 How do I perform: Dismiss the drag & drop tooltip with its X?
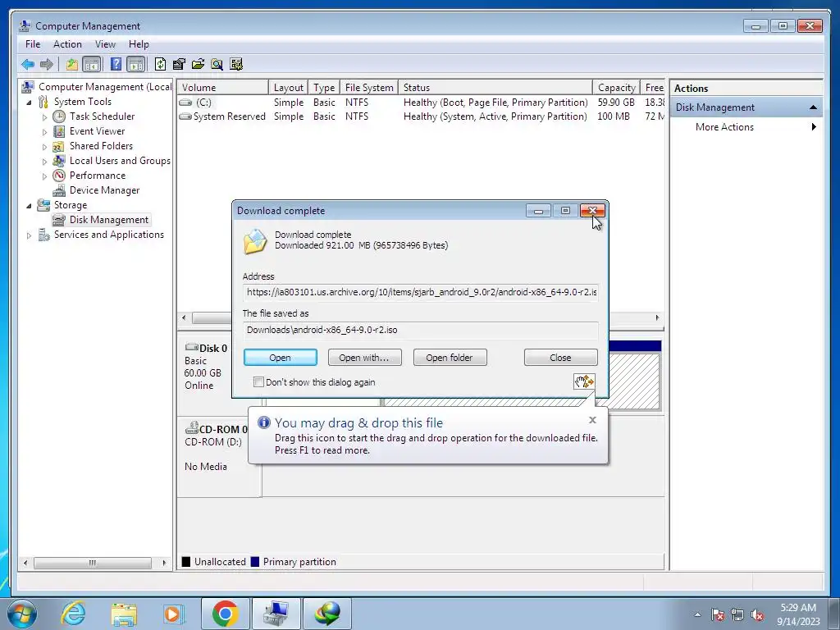(x=592, y=420)
